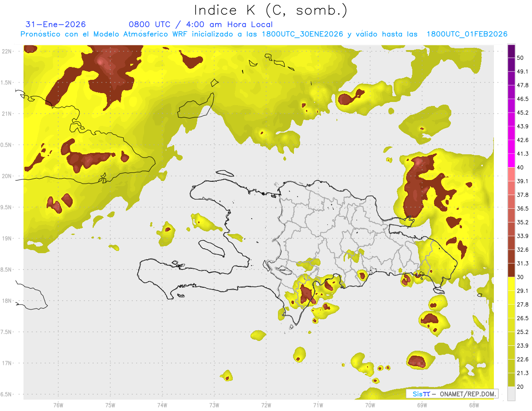
Task: Click the 'Indice K (C, somb.)' title
Action: pyautogui.click(x=270, y=10)
